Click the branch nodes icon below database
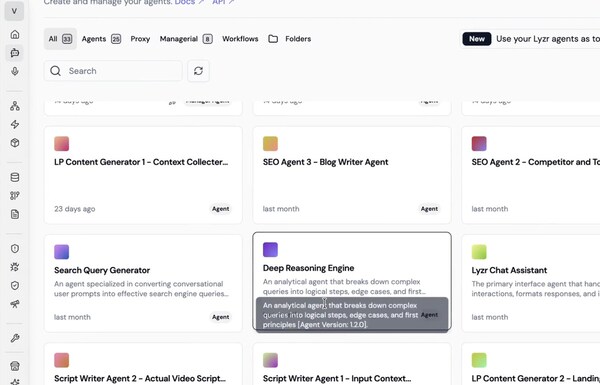 coord(15,196)
